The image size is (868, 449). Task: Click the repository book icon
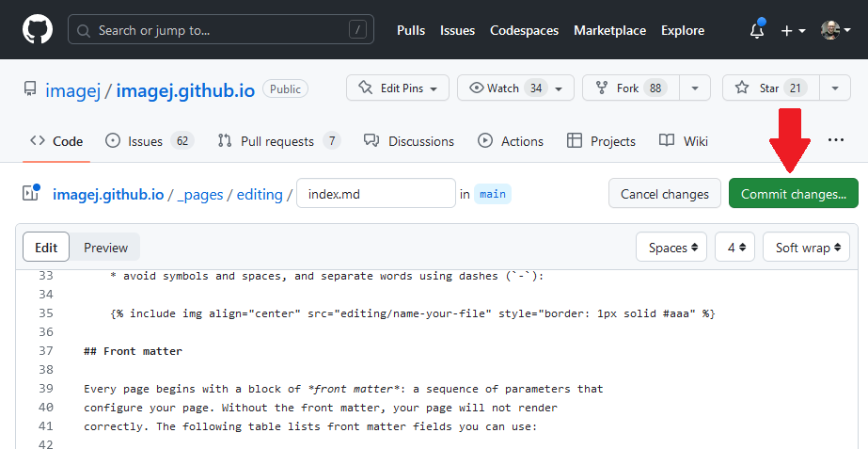pos(30,88)
